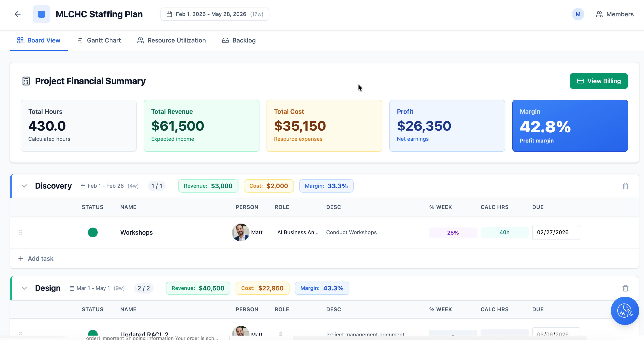Image resolution: width=644 pixels, height=340 pixels.
Task: Click the calculator icon beside Project Financial Summary
Action: pos(26,81)
